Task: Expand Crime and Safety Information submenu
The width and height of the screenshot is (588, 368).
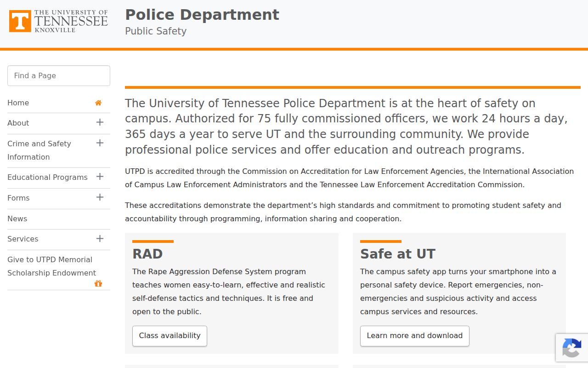Action: 100,143
